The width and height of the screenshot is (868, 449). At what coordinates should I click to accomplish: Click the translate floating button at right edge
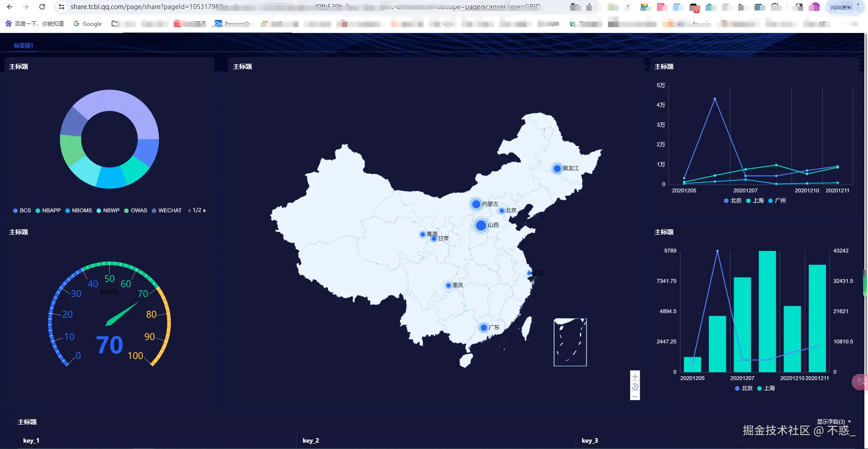pyautogui.click(x=860, y=382)
